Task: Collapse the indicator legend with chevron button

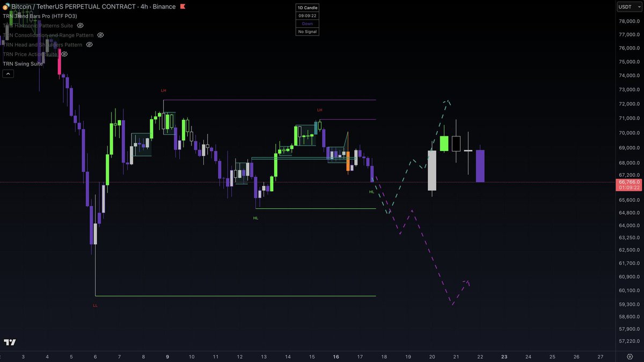Action: pos(8,74)
